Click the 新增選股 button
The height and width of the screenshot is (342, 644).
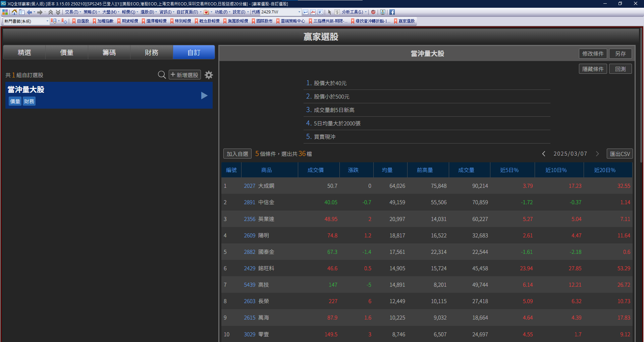(x=184, y=75)
